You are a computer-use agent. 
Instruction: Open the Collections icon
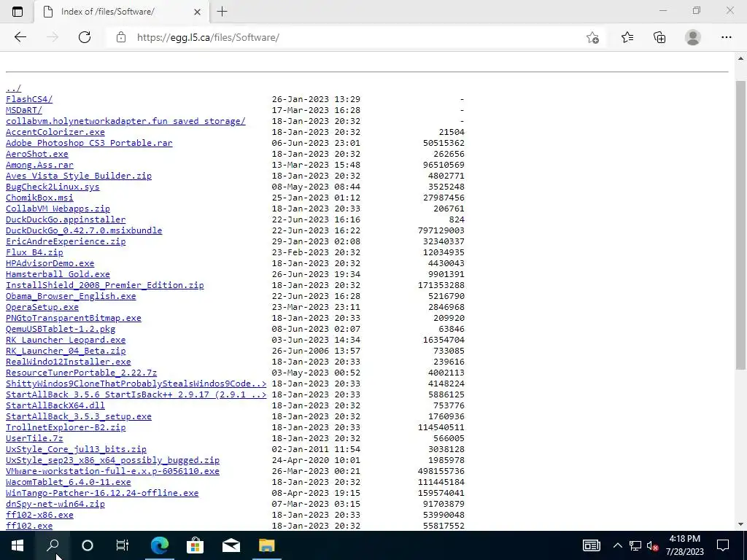tap(659, 37)
